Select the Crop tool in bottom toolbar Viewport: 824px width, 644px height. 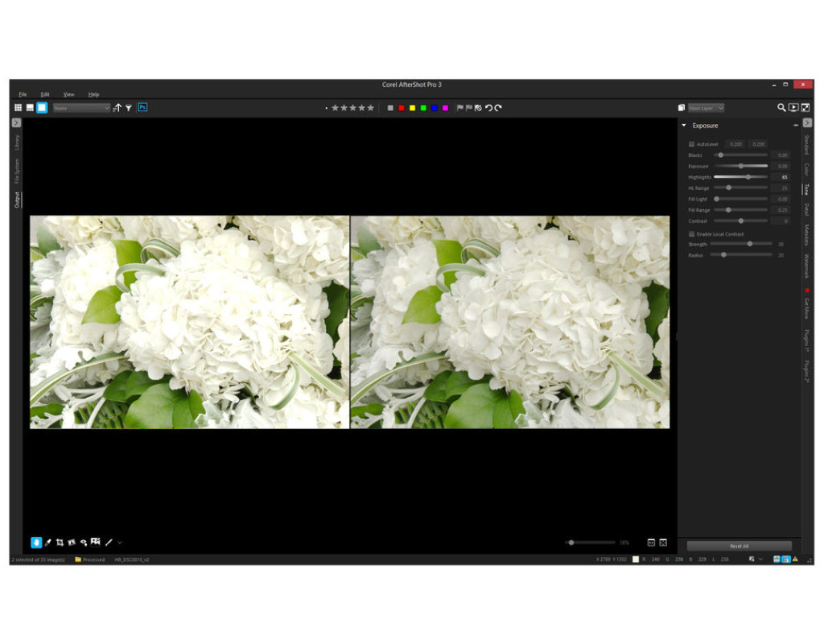point(60,543)
